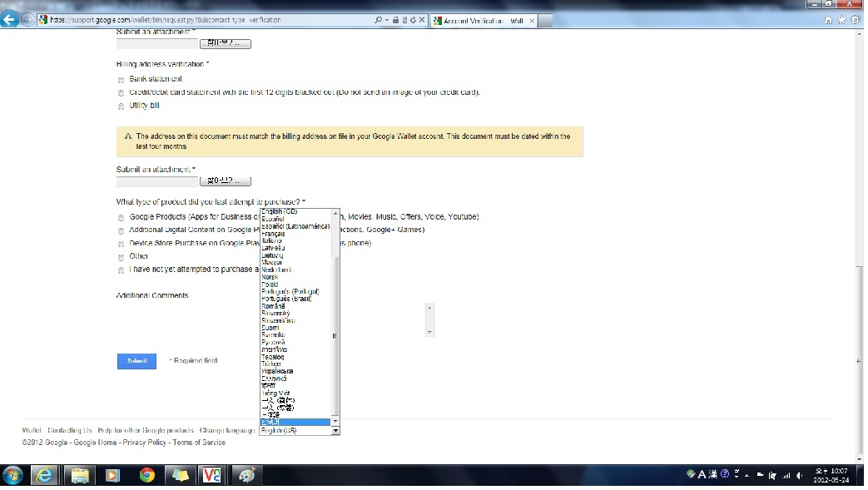This screenshot has height=490, width=868.
Task: Open a new blank browser tab
Action: point(545,21)
